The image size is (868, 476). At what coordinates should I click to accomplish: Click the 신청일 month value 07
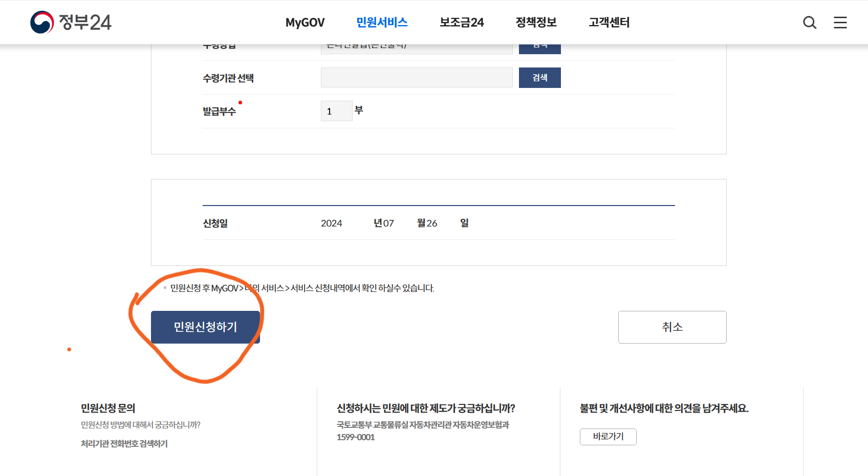point(389,223)
